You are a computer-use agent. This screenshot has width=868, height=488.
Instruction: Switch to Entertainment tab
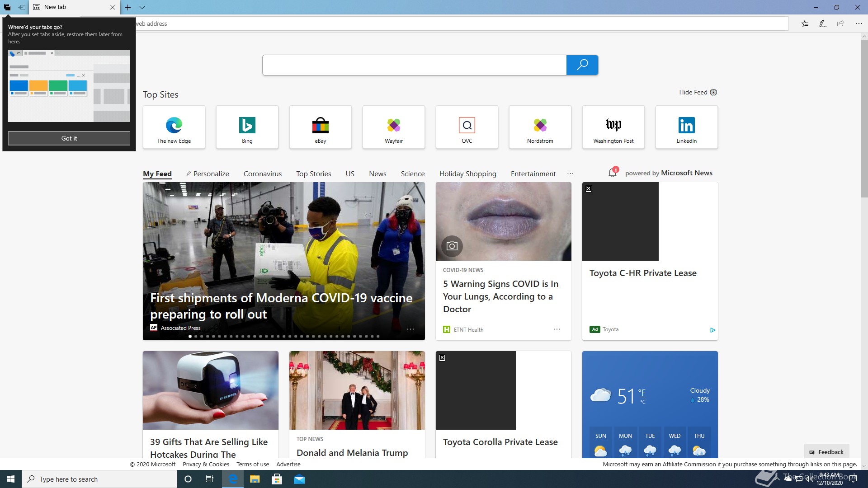click(533, 174)
